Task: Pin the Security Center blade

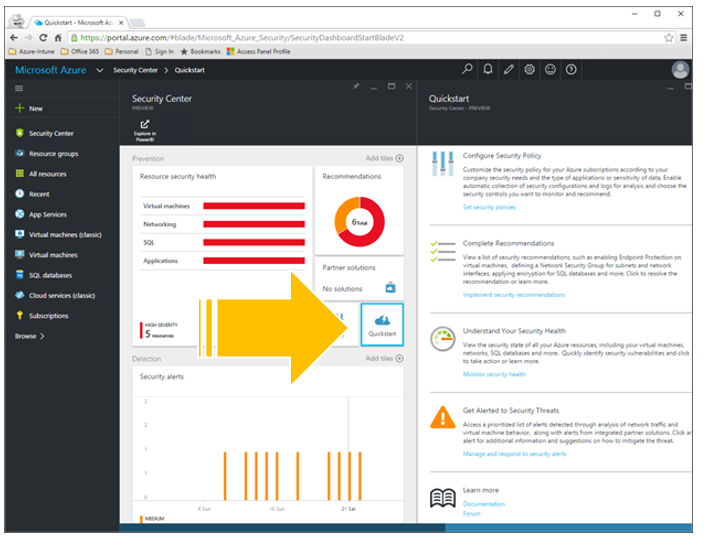Action: tap(356, 87)
